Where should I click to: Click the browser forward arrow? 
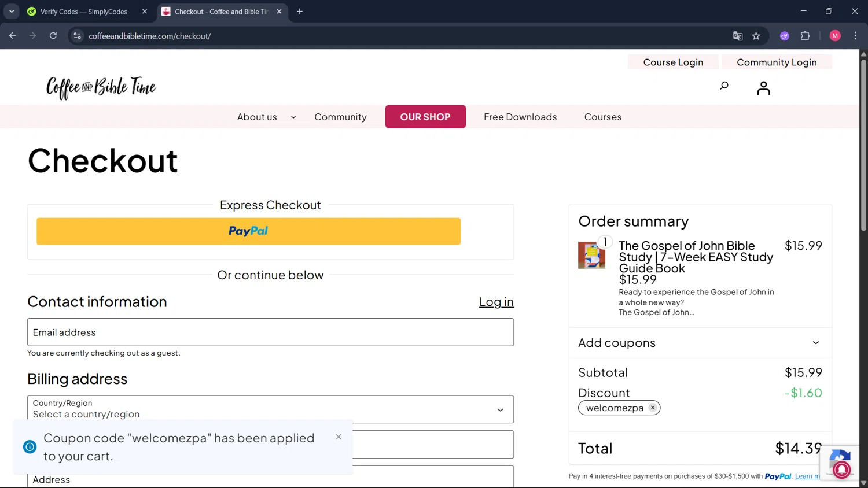(33, 36)
